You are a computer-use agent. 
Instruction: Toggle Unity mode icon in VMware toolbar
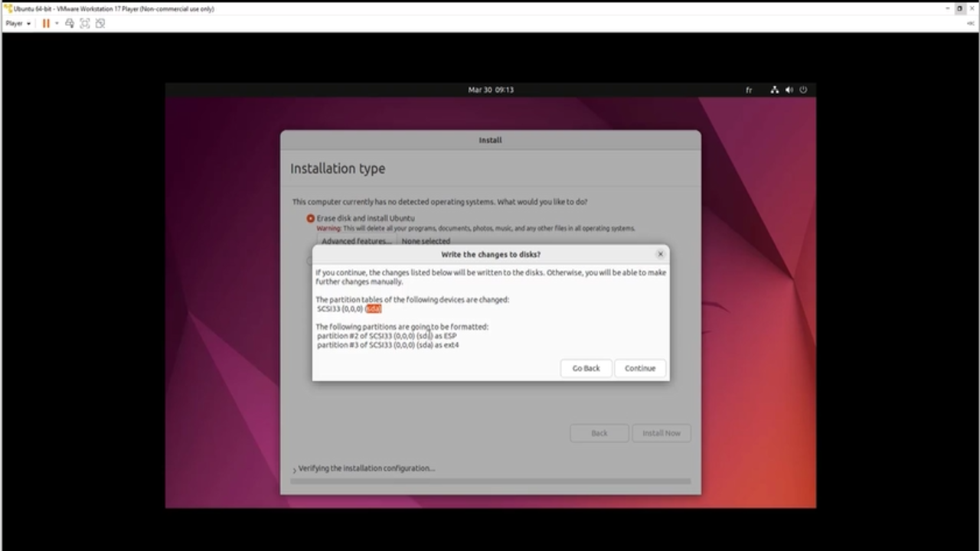coord(100,24)
